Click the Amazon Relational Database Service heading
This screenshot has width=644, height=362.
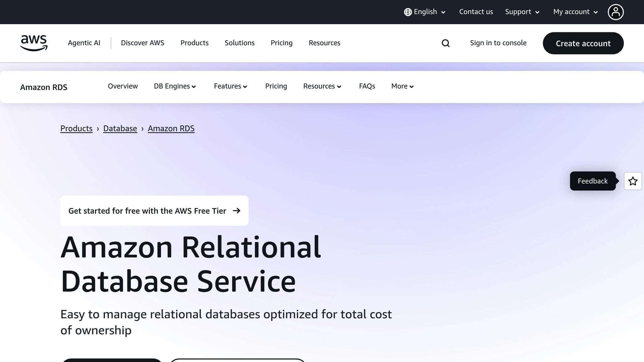pyautogui.click(x=191, y=264)
